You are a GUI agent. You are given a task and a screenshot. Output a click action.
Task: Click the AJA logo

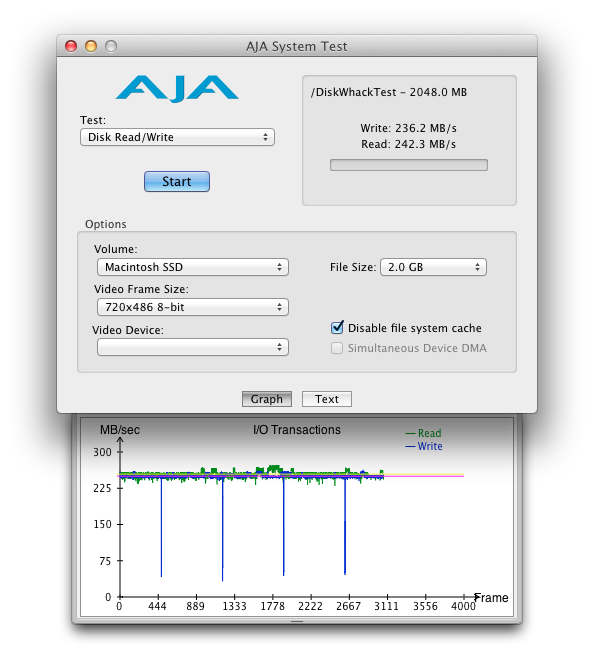(x=177, y=88)
